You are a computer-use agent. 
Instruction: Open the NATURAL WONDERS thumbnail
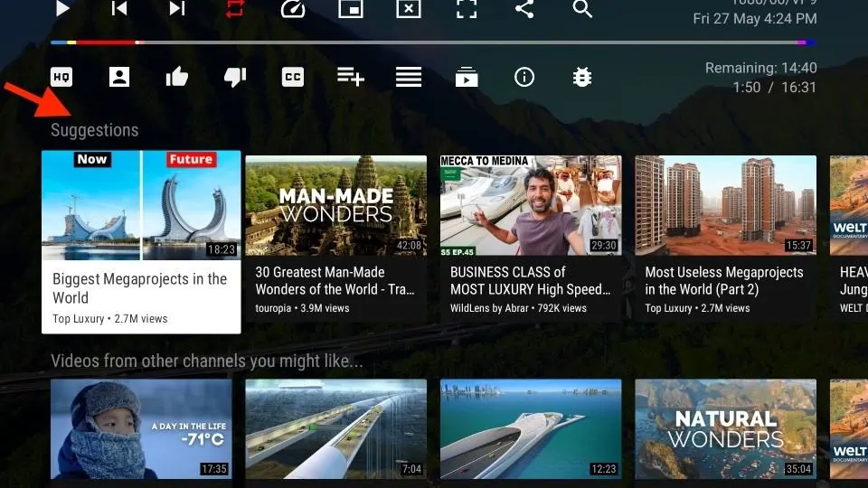click(x=726, y=428)
